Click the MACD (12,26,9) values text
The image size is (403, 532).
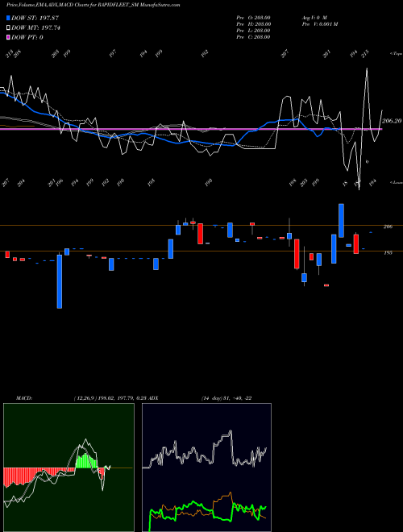coord(110,398)
